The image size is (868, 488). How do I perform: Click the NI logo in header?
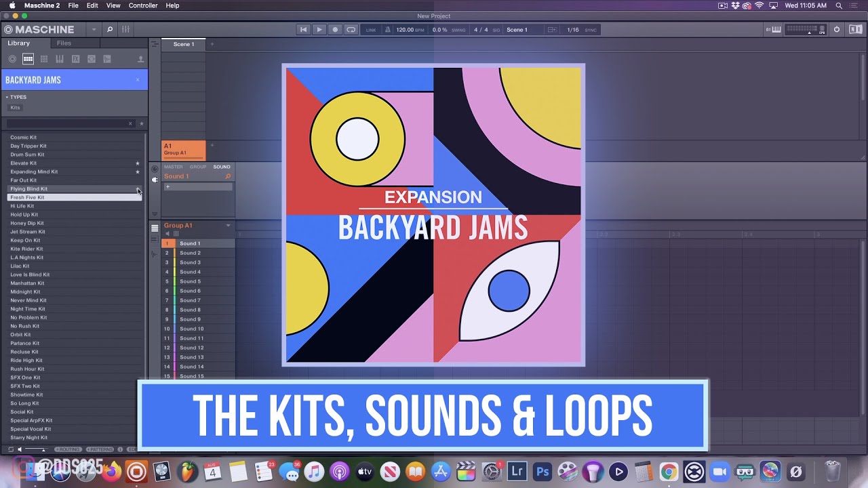856,30
